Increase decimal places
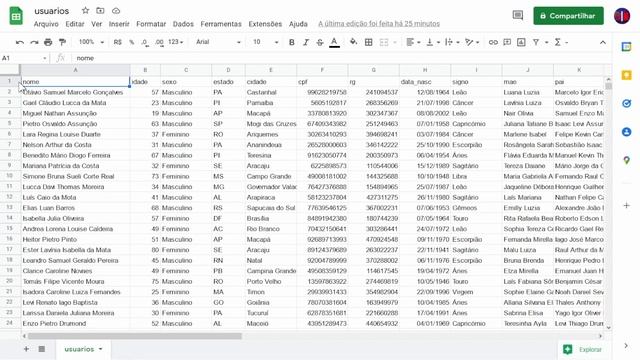640x360 pixels. (159, 42)
